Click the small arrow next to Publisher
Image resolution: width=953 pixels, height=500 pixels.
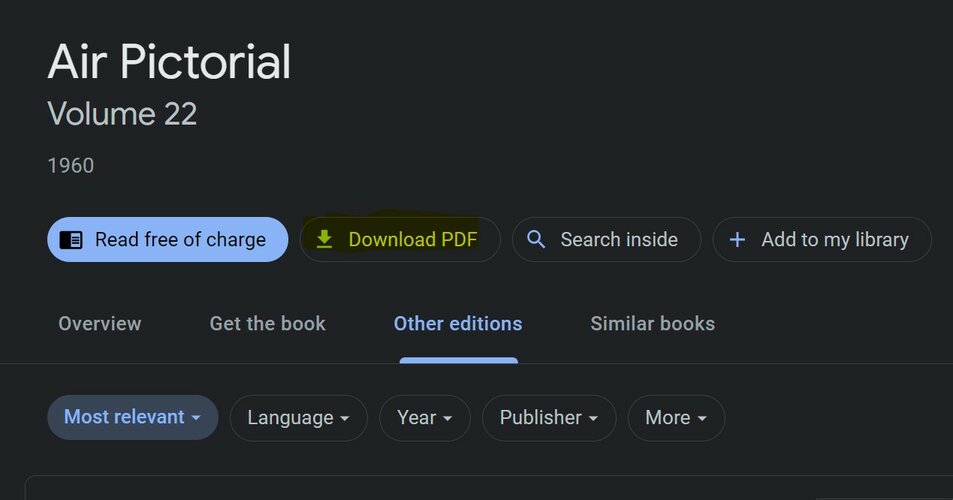(x=593, y=419)
